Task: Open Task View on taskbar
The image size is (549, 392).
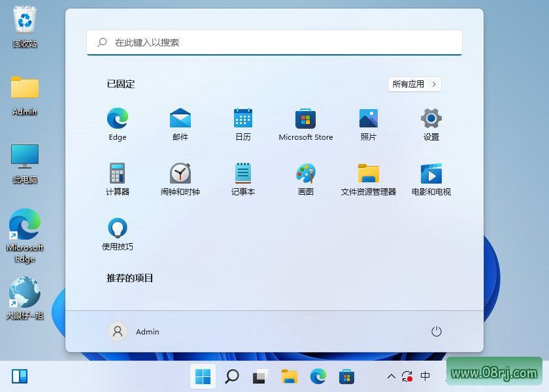Action: click(x=261, y=376)
